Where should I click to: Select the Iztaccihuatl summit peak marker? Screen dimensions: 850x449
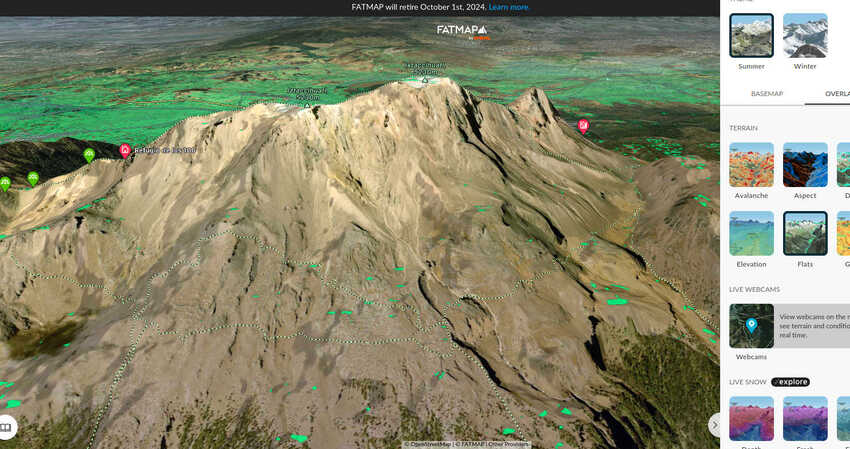click(424, 79)
